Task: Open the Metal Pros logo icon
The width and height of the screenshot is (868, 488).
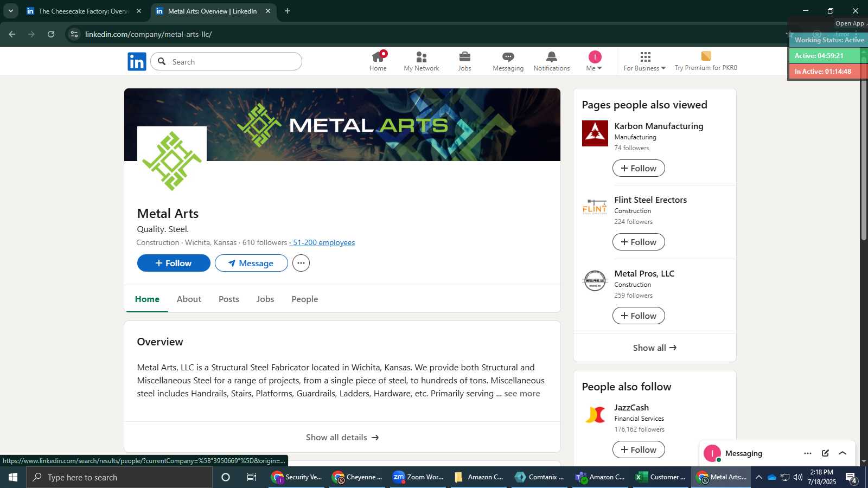Action: 595,281
